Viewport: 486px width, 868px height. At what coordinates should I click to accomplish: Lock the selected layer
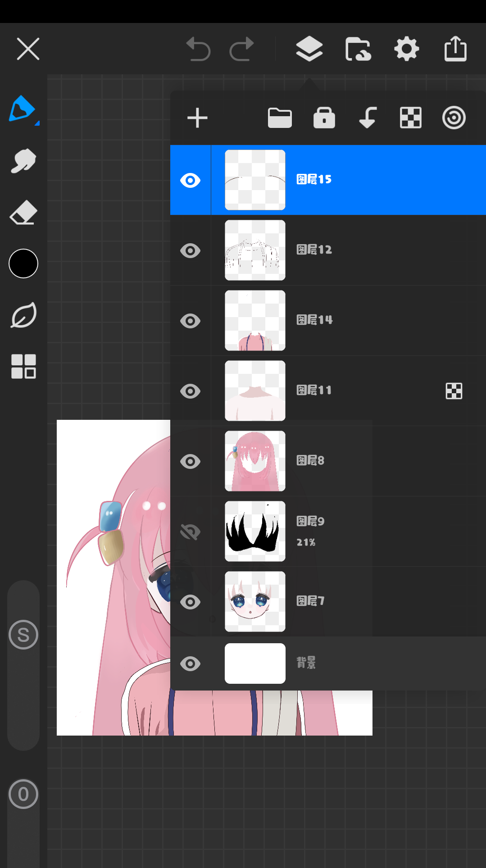324,118
